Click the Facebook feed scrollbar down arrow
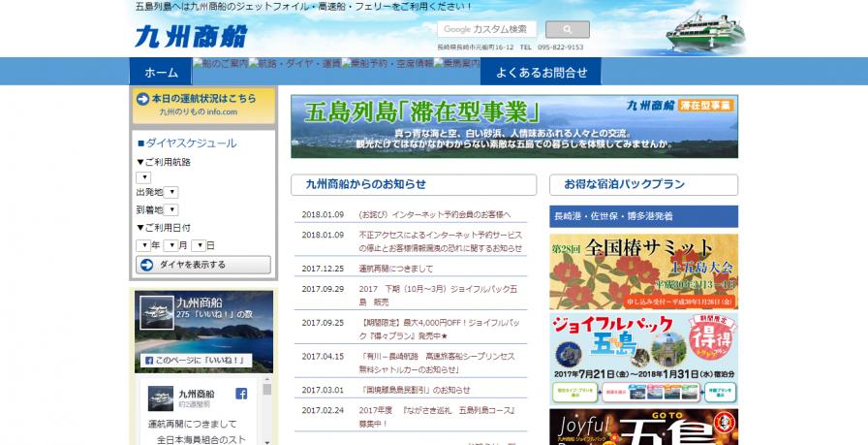The height and width of the screenshot is (445, 868). pos(266,442)
